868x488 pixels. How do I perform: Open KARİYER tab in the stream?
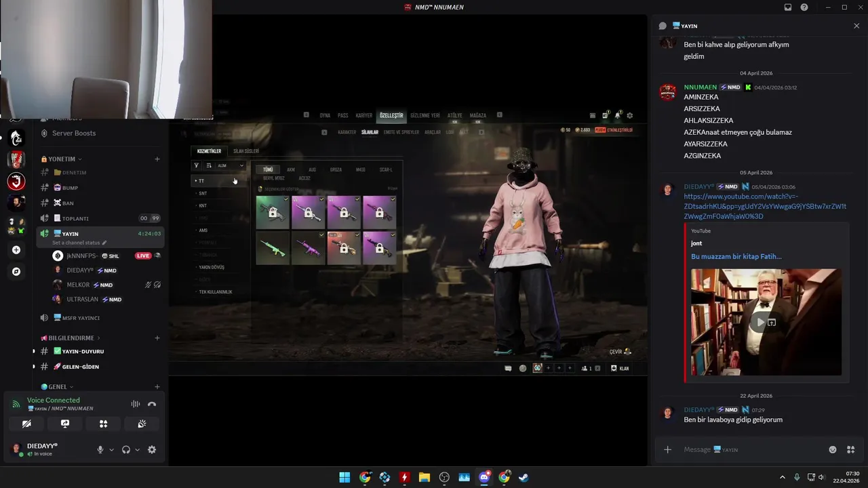click(x=364, y=115)
